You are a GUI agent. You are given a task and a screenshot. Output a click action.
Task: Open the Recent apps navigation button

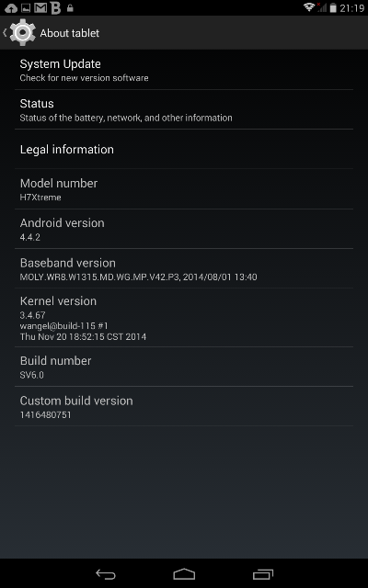263,573
